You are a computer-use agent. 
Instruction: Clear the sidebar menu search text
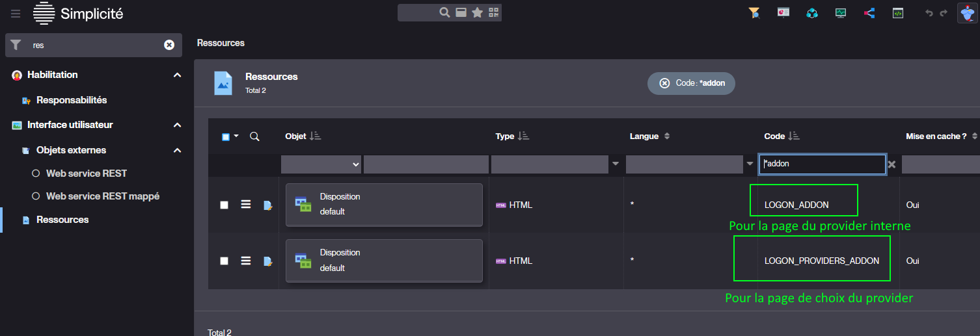(169, 45)
